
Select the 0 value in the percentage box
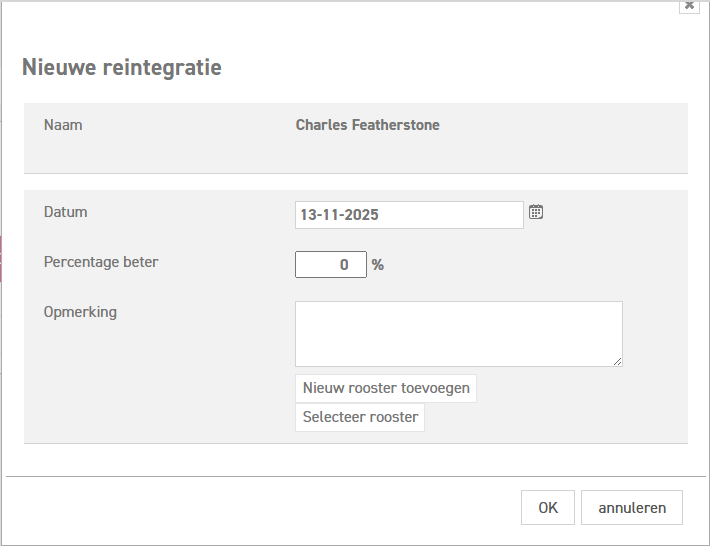(x=344, y=265)
